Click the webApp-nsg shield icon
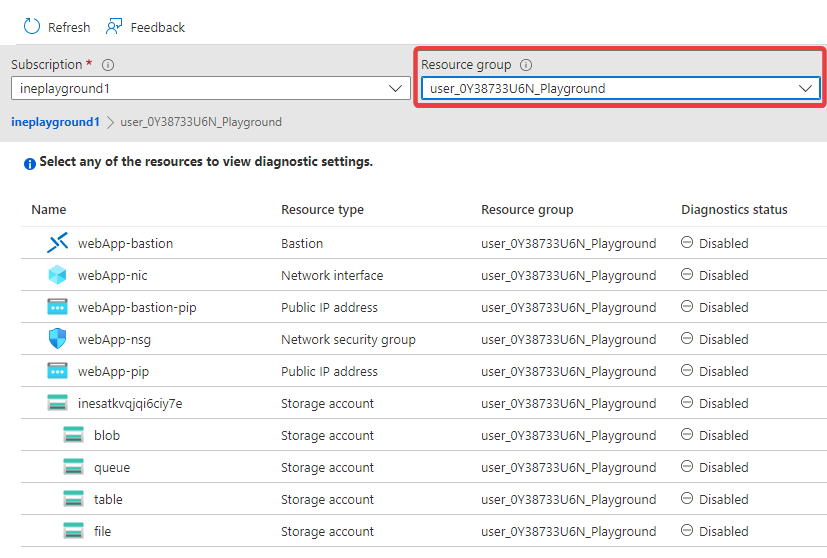Screen dimensions: 827x558 pyautogui.click(x=57, y=339)
